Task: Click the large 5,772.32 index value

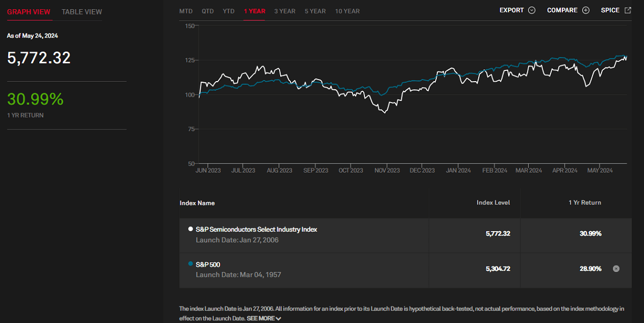Action: coord(39,58)
